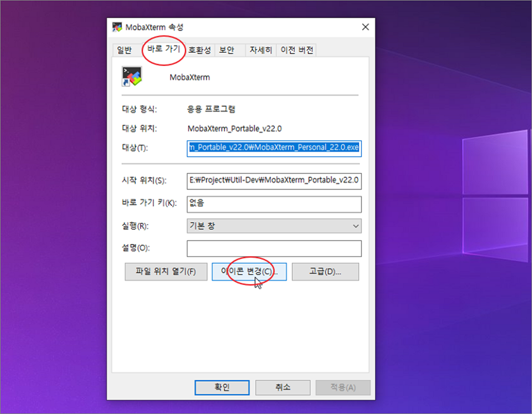The width and height of the screenshot is (532, 414).
Task: Switch to the 자세히 tab
Action: 260,50
